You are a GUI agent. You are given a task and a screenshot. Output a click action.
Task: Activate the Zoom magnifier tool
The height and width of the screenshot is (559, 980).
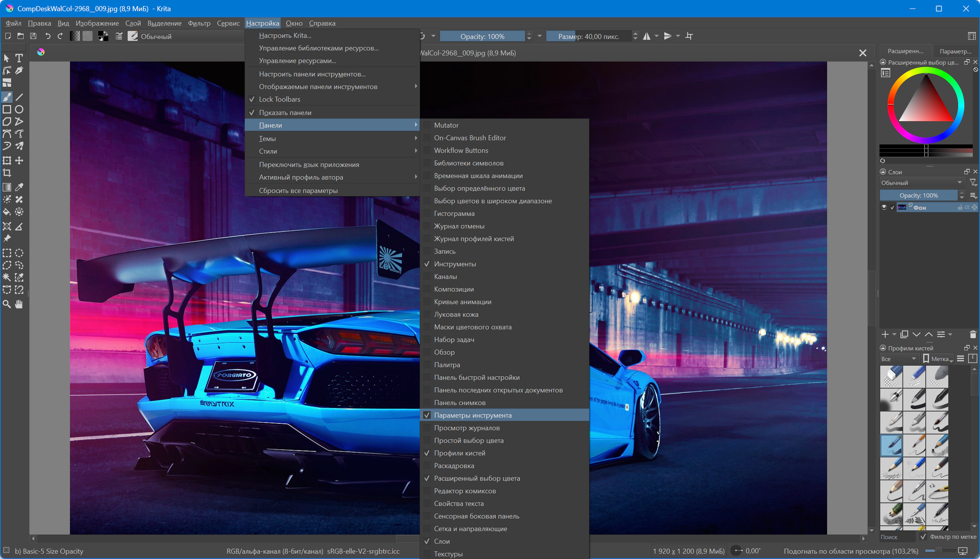pos(7,305)
